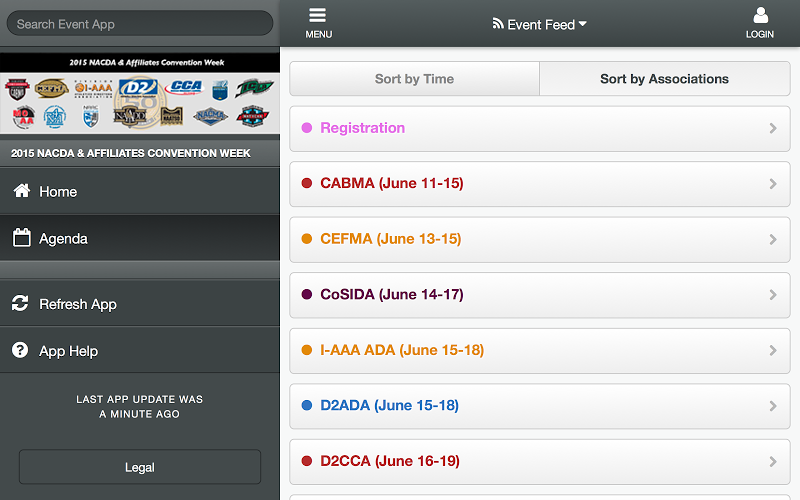Switch to Sort by Associations tab
The image size is (800, 500).
pos(664,79)
